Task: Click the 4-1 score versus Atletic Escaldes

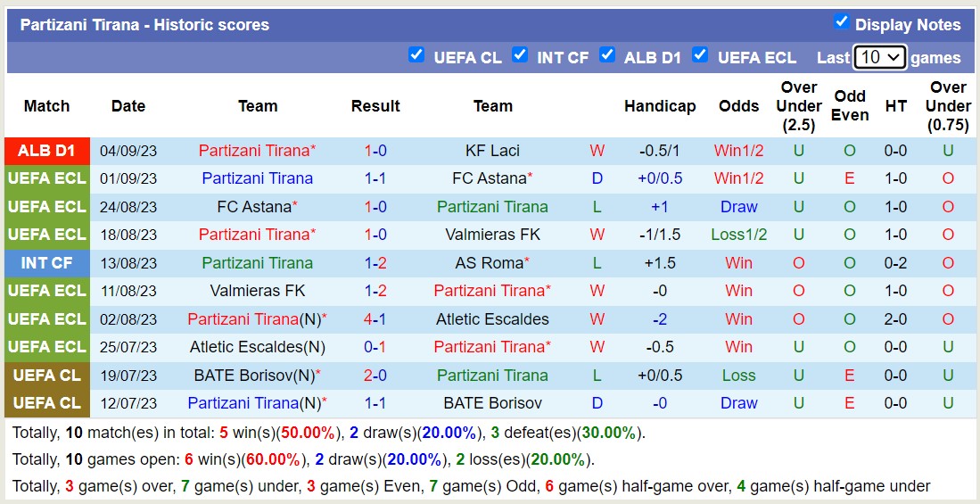Action: click(x=375, y=319)
